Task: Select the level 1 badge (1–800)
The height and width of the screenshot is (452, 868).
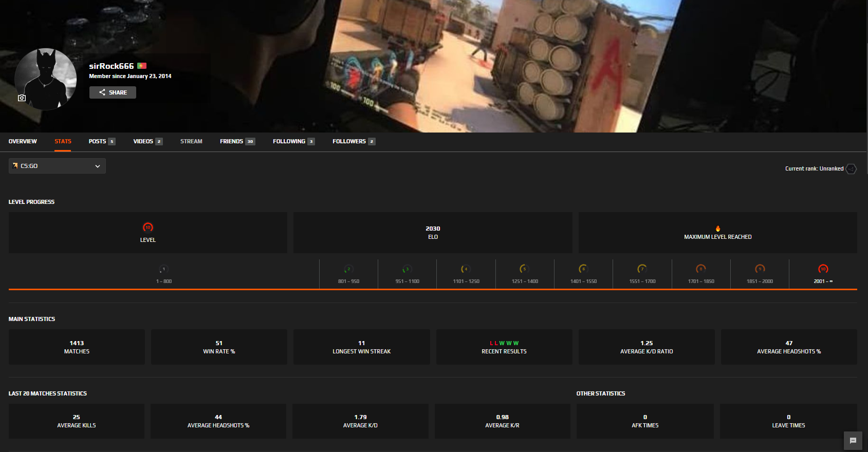Action: point(163,269)
